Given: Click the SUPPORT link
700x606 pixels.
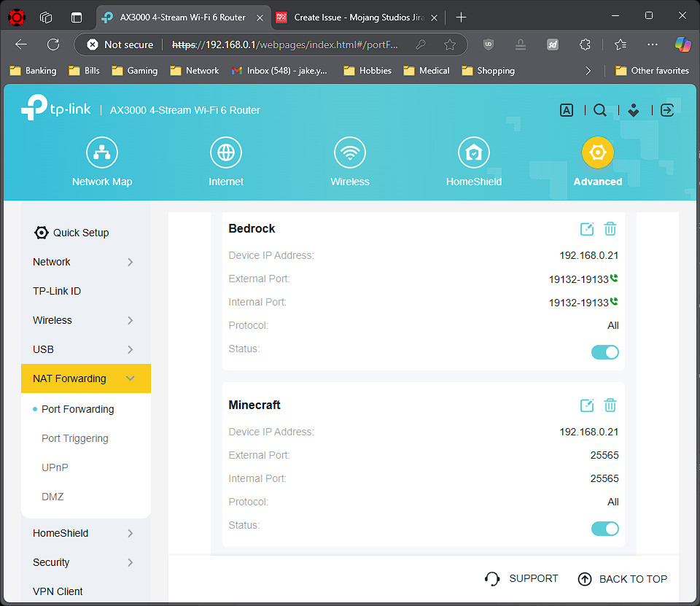Looking at the screenshot, I should [x=522, y=578].
